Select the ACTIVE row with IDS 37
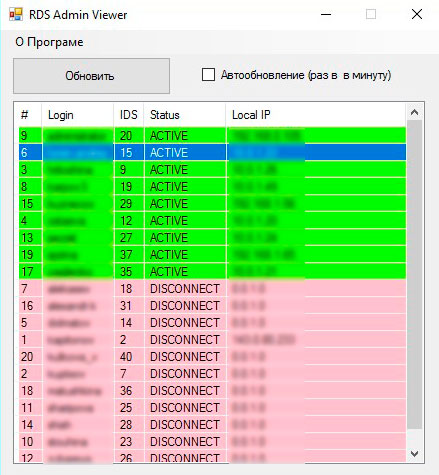Viewport: 439px width, 475px height. tap(212, 255)
